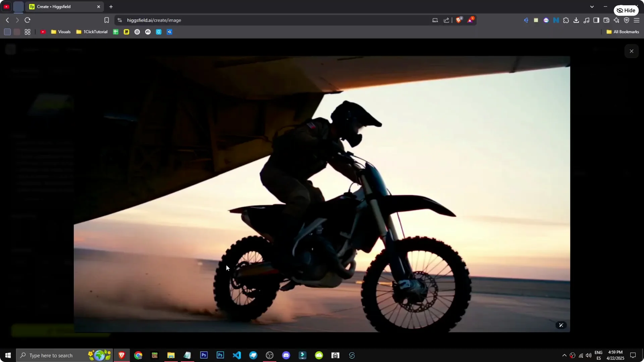Open the Notion extension icon
644x362 pixels.
coord(556,20)
